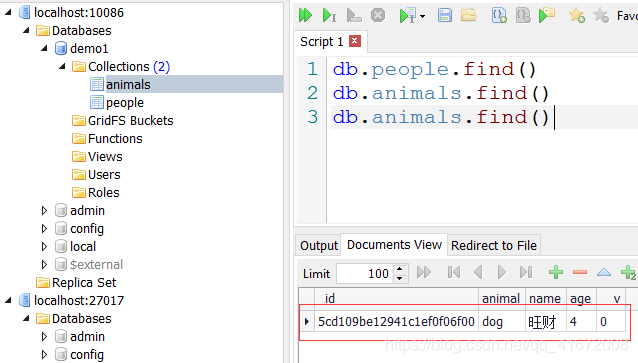The width and height of the screenshot is (638, 363).
Task: Click the animal column header
Action: [x=502, y=298]
